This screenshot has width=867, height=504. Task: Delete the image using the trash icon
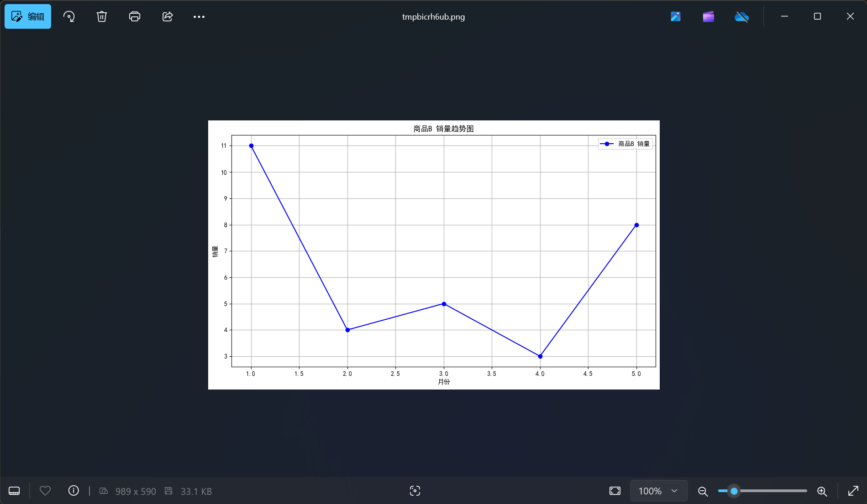pos(102,17)
